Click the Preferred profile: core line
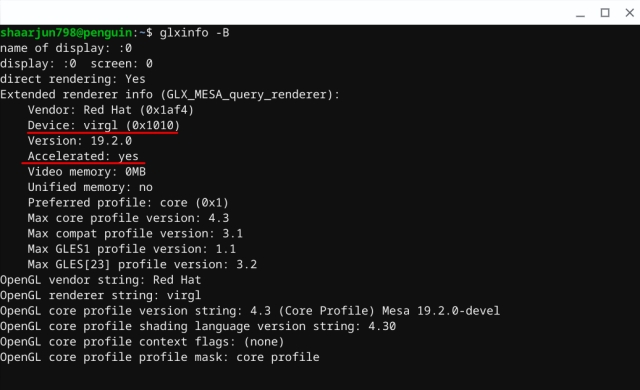Screen dimensions: 640x390 coord(128,203)
